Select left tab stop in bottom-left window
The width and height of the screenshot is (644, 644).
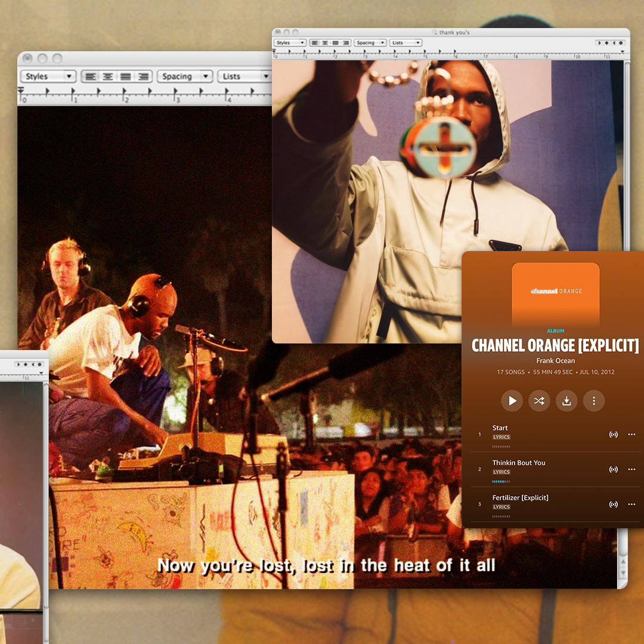click(x=18, y=364)
